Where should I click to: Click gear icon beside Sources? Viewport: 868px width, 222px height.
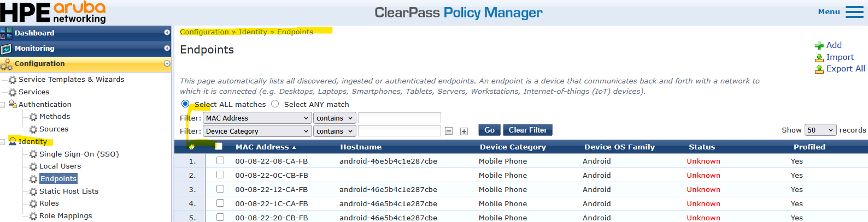[33, 129]
